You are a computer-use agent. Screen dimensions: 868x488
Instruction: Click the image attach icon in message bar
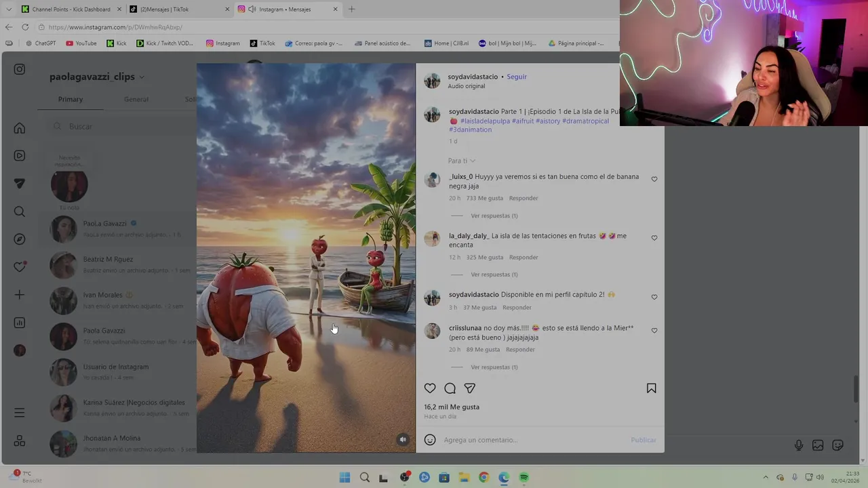pos(818,445)
